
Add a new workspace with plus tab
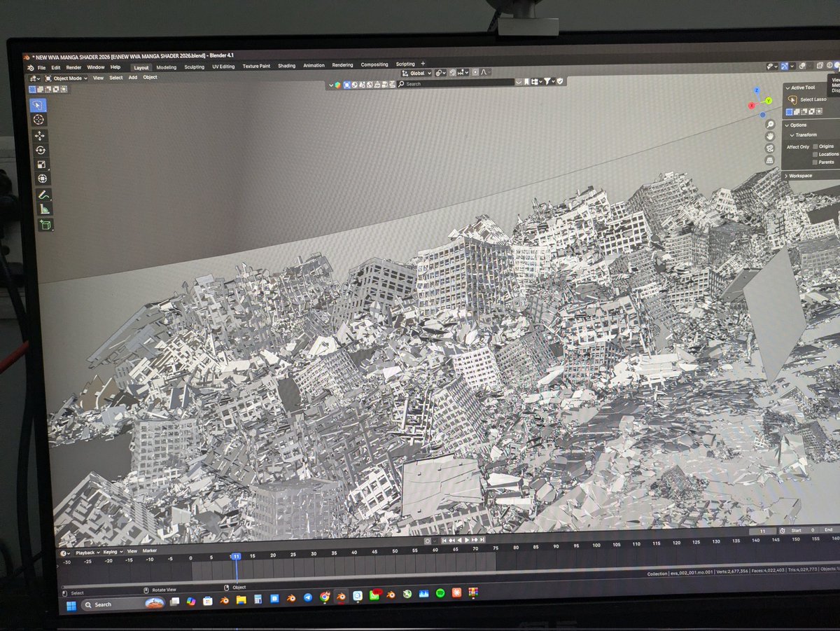click(x=423, y=64)
